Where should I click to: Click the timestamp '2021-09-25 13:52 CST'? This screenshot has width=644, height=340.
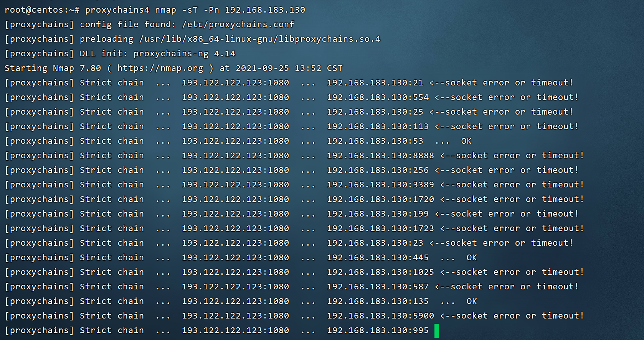[289, 68]
